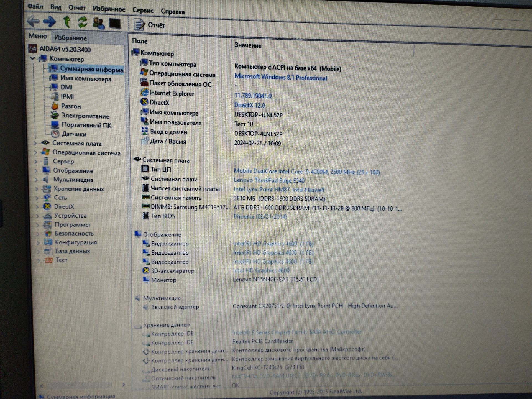
Task: Expand the Сеть tree node
Action: (x=37, y=198)
